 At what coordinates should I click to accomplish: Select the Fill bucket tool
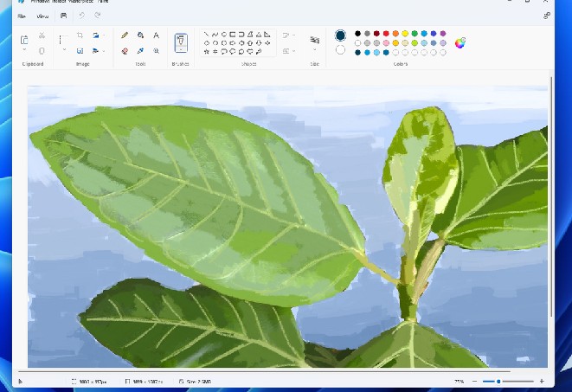[x=140, y=35]
